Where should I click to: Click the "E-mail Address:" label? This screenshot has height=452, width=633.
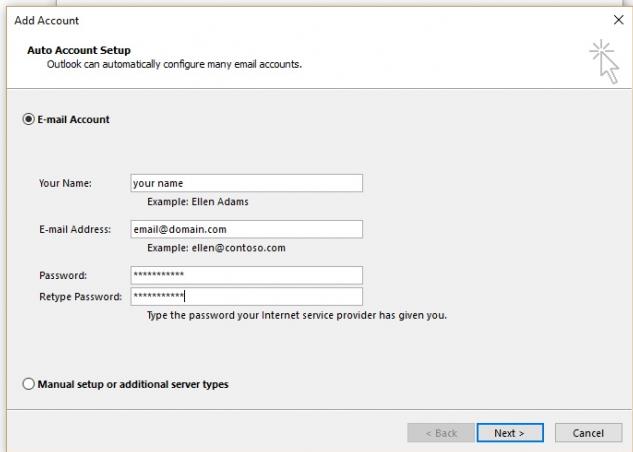coord(75,229)
